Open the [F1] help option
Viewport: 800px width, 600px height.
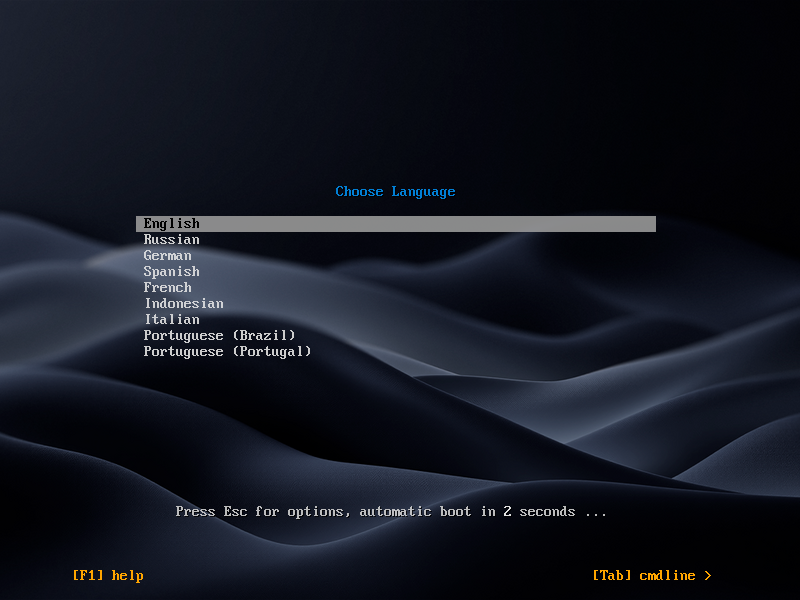tap(108, 576)
